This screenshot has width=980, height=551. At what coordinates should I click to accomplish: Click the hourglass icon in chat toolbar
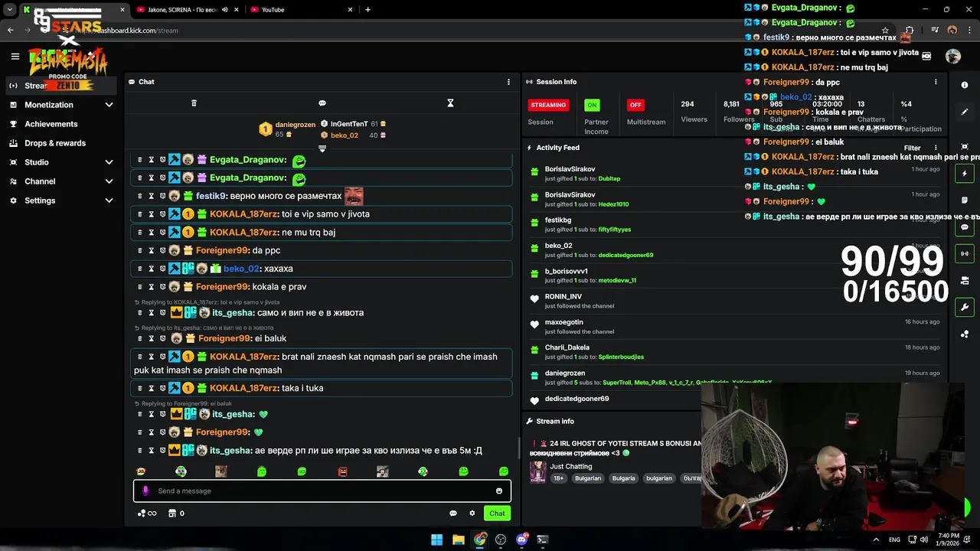[x=450, y=103]
